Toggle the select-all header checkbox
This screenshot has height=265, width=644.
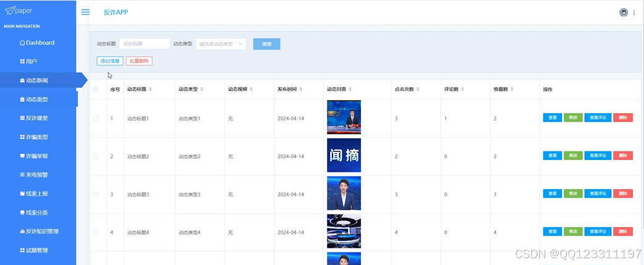point(96,90)
